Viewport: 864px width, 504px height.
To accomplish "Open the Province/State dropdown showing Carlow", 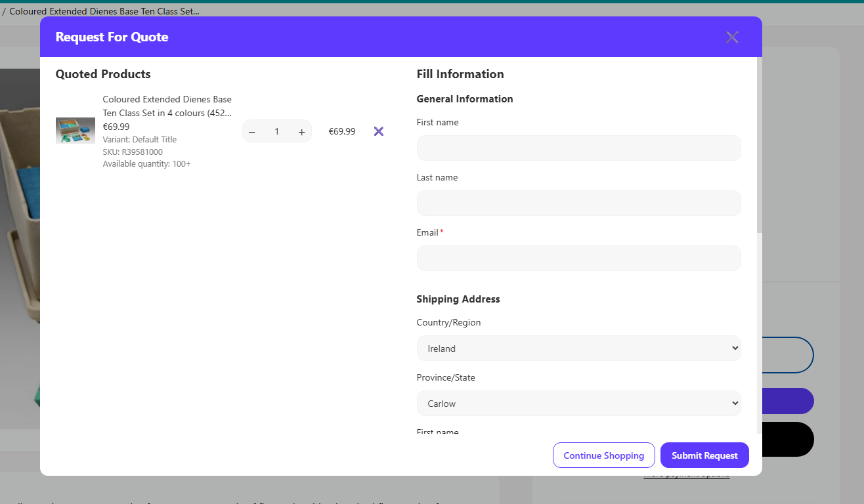I will [x=578, y=404].
